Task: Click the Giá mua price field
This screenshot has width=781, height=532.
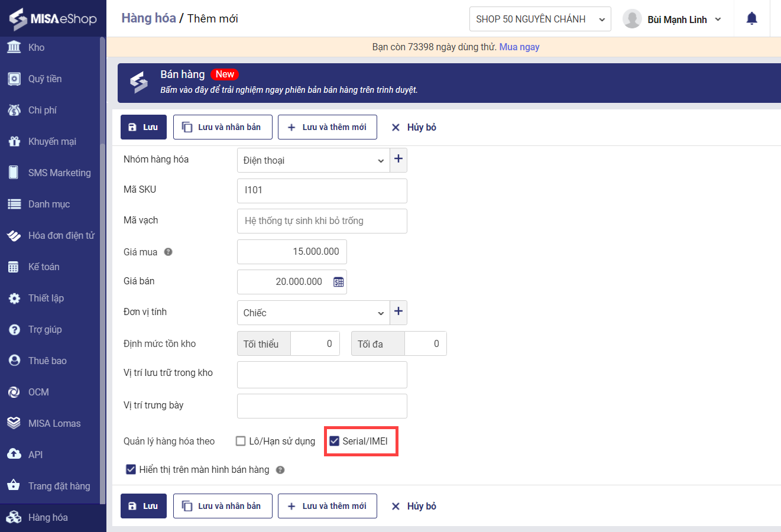Action: point(292,252)
